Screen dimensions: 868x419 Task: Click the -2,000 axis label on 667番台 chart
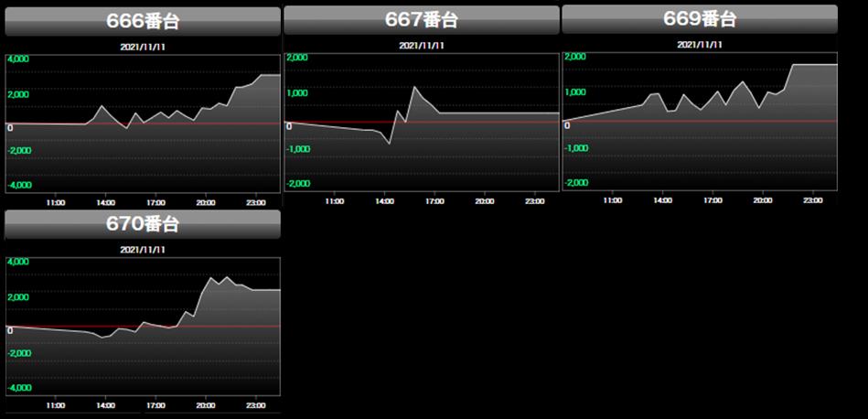click(299, 184)
